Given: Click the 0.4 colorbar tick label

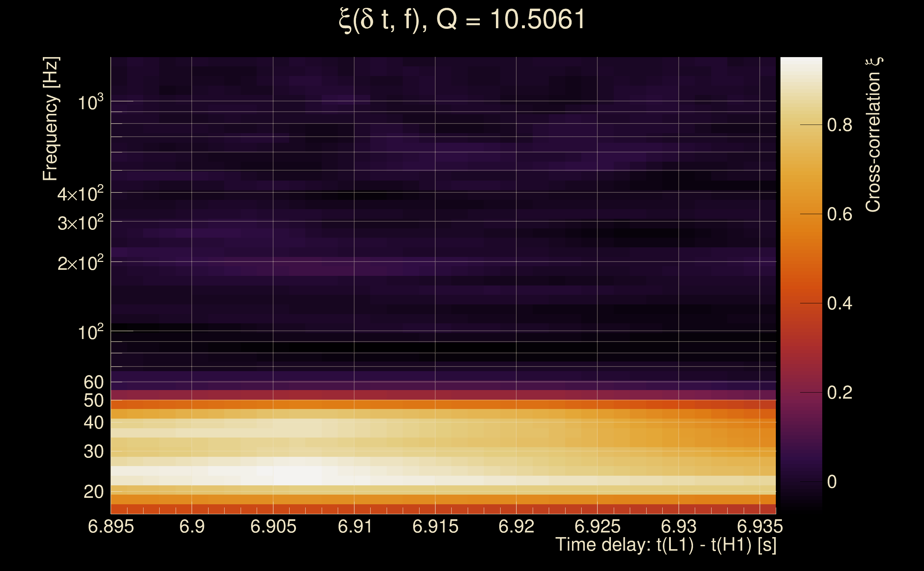Looking at the screenshot, I should tap(839, 304).
